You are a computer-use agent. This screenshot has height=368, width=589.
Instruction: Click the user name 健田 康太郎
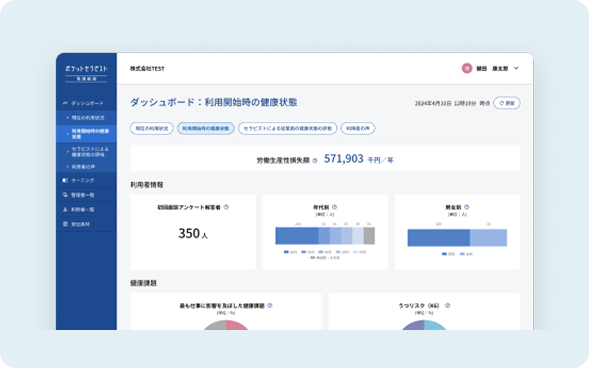coord(492,69)
